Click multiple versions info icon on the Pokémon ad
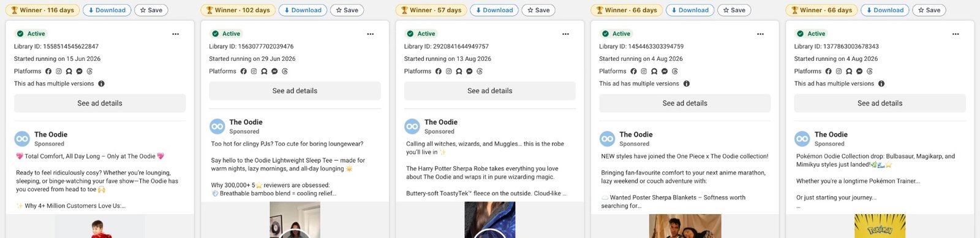This screenshot has width=980, height=238. pyautogui.click(x=881, y=83)
